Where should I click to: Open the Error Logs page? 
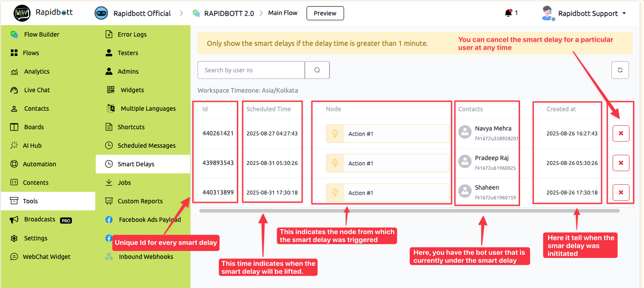pos(132,34)
